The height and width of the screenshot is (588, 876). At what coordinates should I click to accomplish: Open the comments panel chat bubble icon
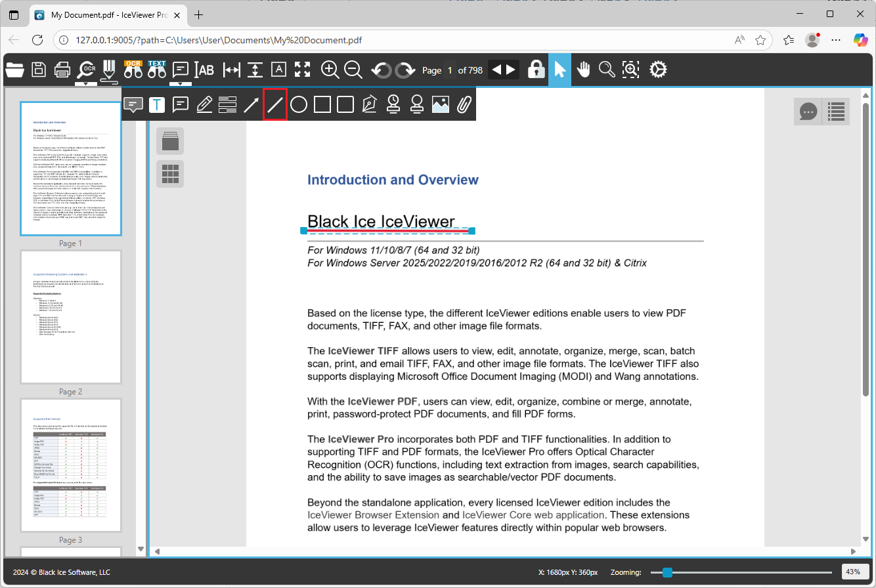click(808, 112)
